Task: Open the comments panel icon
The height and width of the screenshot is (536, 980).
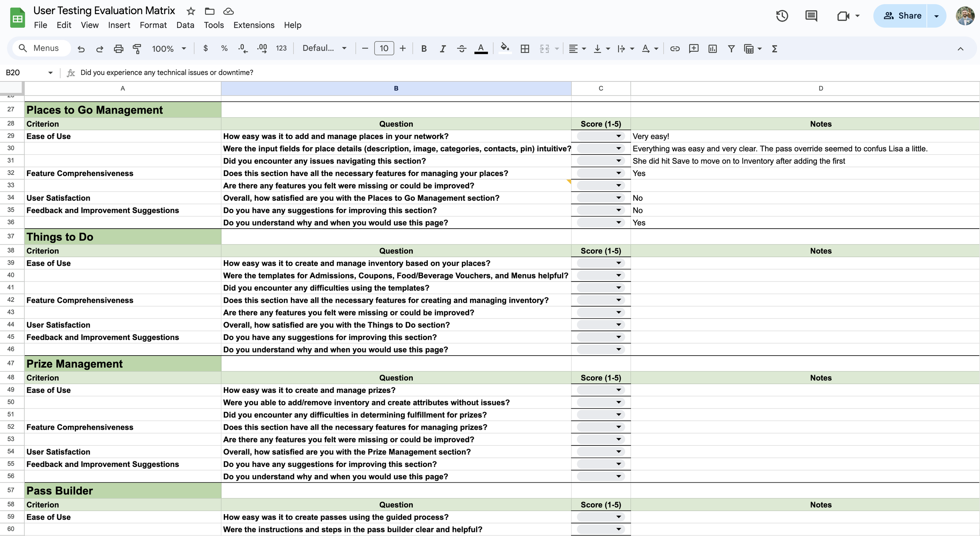Action: (x=811, y=16)
